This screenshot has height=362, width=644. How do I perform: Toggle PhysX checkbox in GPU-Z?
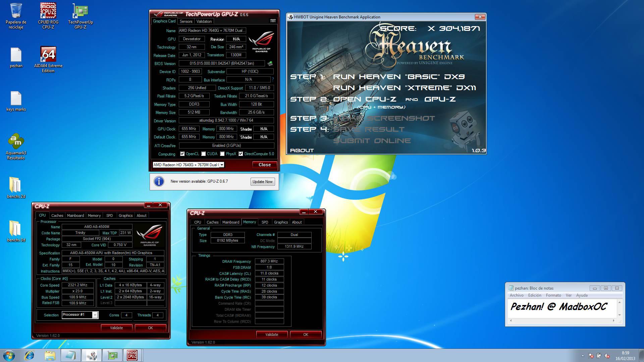[x=222, y=154]
